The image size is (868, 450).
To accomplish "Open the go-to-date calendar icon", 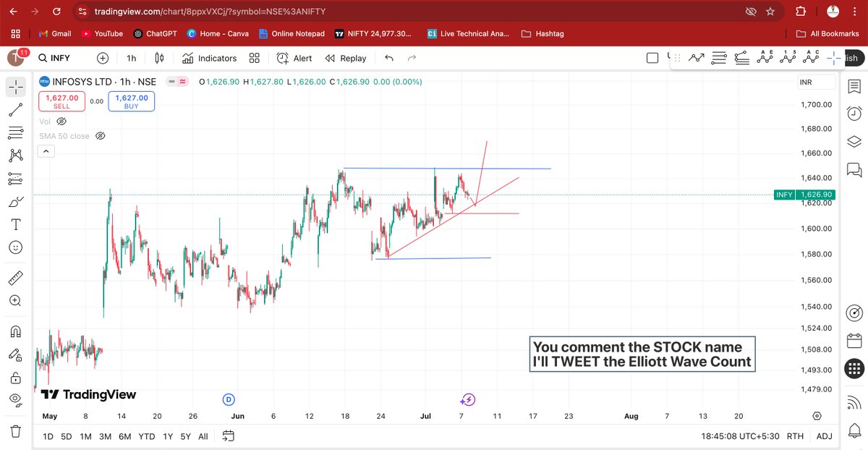I will pyautogui.click(x=229, y=436).
